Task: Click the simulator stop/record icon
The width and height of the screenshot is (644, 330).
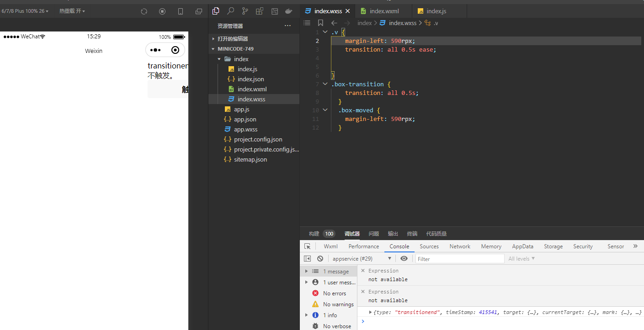Action: coord(162,11)
